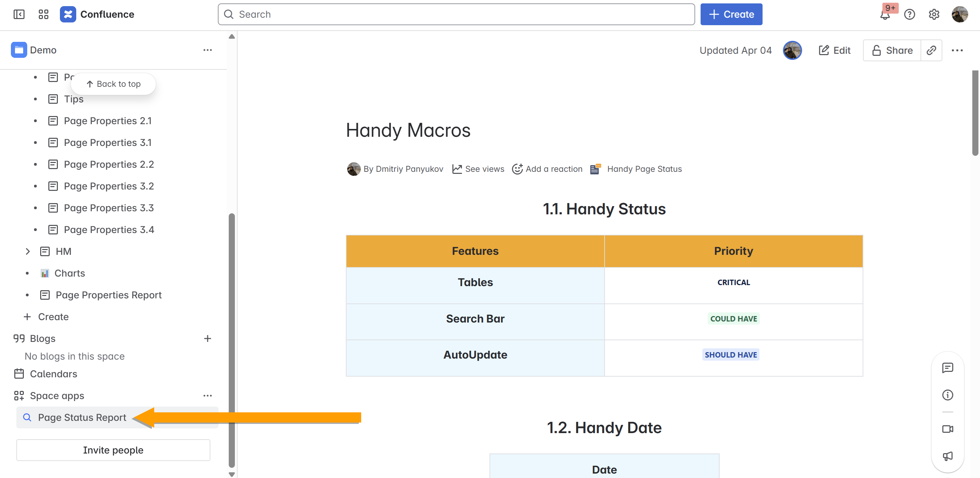Click the megaphone feedback icon
Viewport: 980px width, 478px height.
[x=947, y=456]
